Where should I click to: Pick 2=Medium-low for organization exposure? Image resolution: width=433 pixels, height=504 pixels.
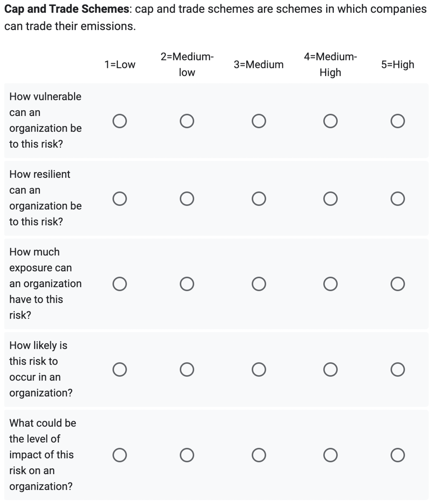pyautogui.click(x=187, y=284)
